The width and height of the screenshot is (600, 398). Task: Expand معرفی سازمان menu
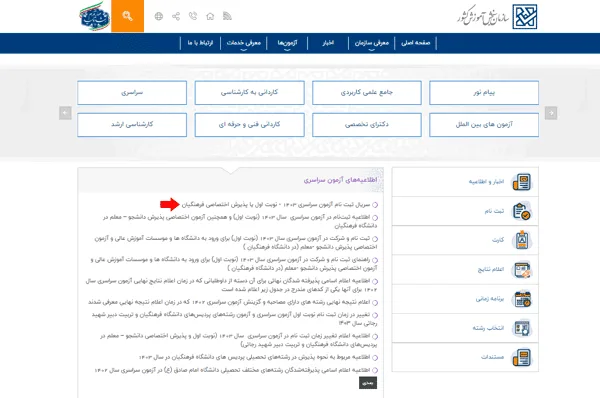coord(372,43)
